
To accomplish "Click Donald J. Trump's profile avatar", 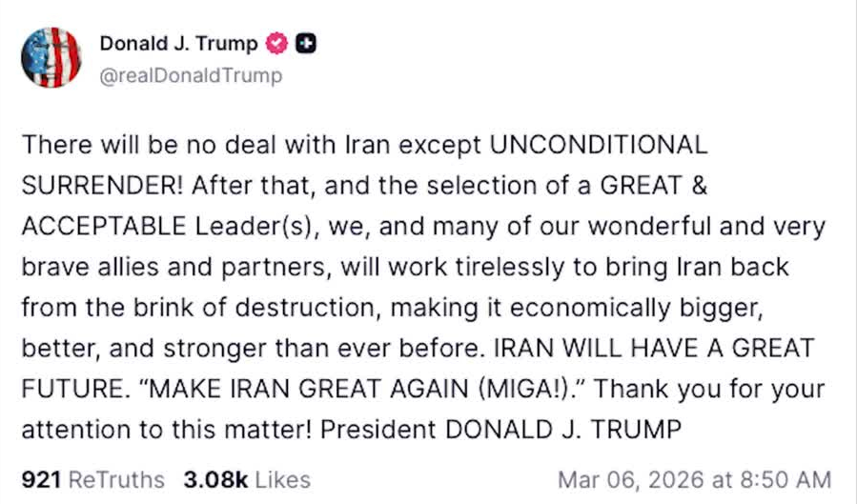I will coord(51,58).
